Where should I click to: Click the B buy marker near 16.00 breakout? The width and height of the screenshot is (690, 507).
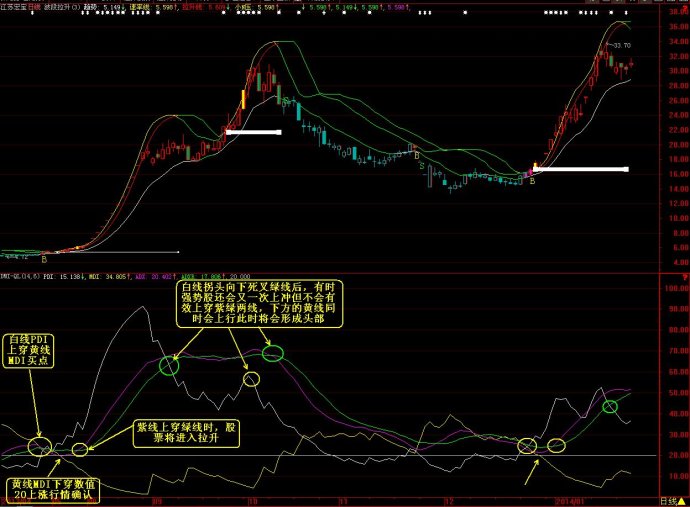(532, 181)
